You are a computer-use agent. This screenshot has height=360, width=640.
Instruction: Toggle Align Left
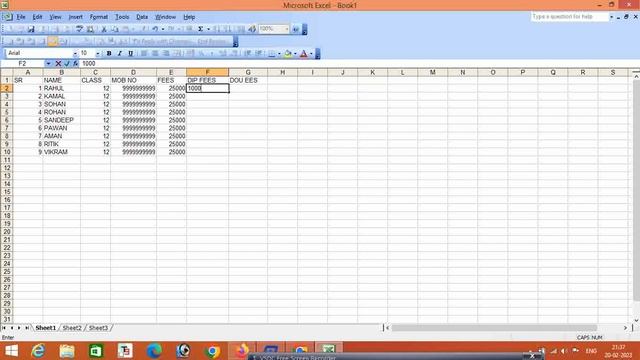(144, 53)
